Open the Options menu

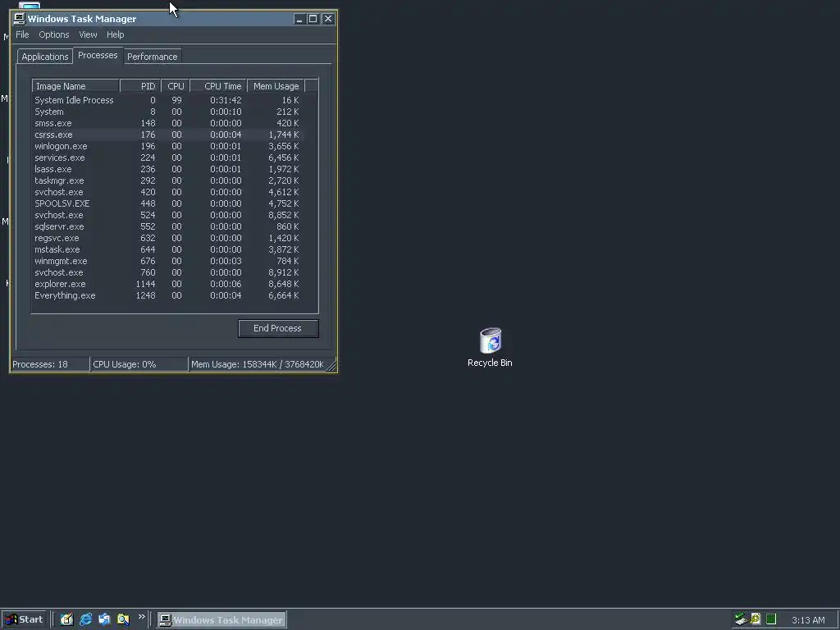coord(53,34)
